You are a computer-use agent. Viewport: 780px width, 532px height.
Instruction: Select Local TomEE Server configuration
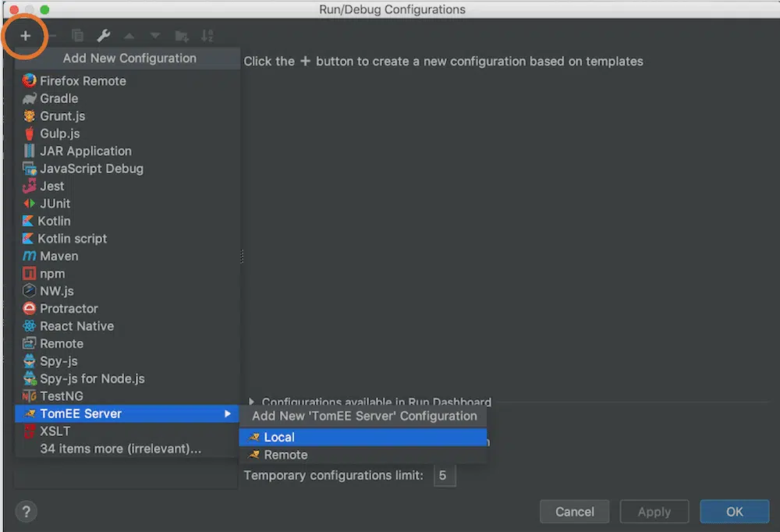point(279,438)
